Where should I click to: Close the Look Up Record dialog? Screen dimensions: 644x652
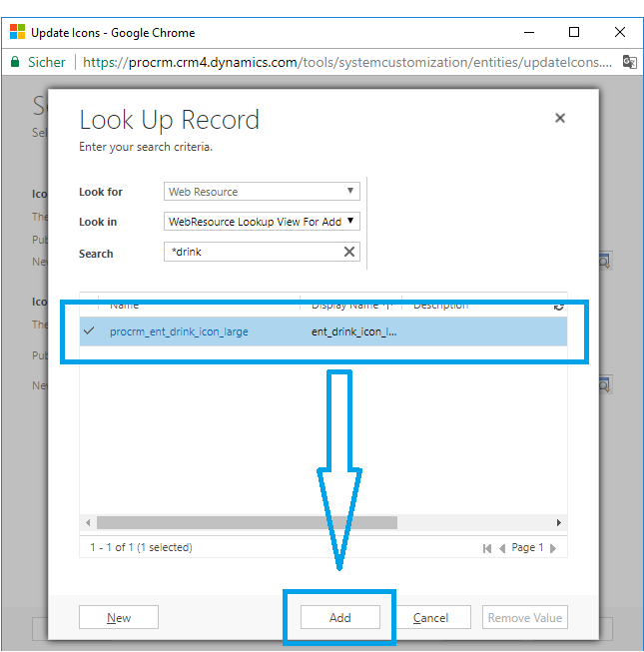[559, 118]
